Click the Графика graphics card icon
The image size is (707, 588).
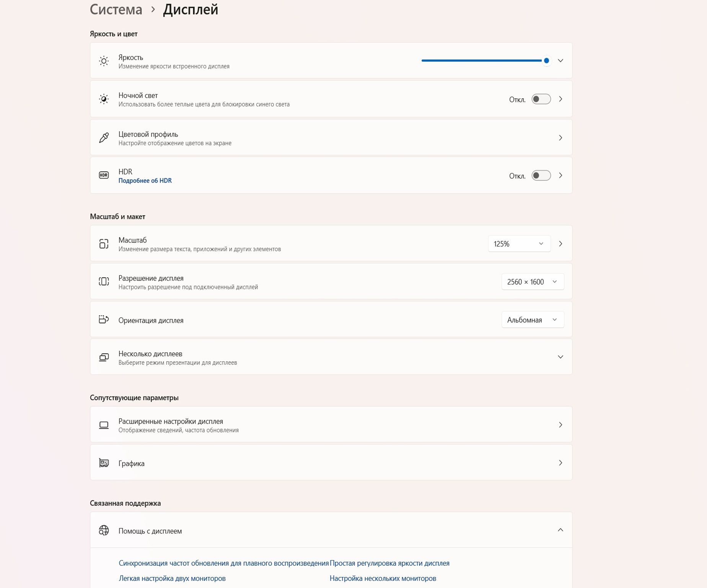(x=104, y=463)
